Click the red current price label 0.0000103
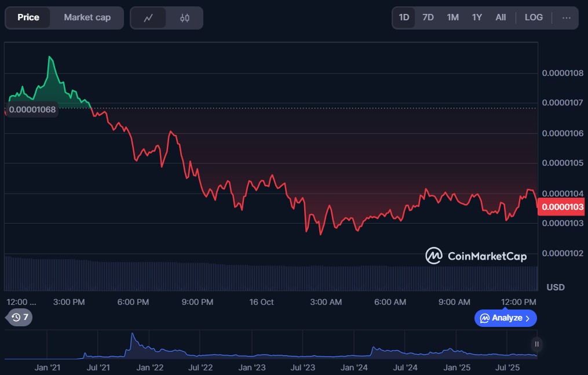Screen dimensions: 588x375 tap(561, 206)
